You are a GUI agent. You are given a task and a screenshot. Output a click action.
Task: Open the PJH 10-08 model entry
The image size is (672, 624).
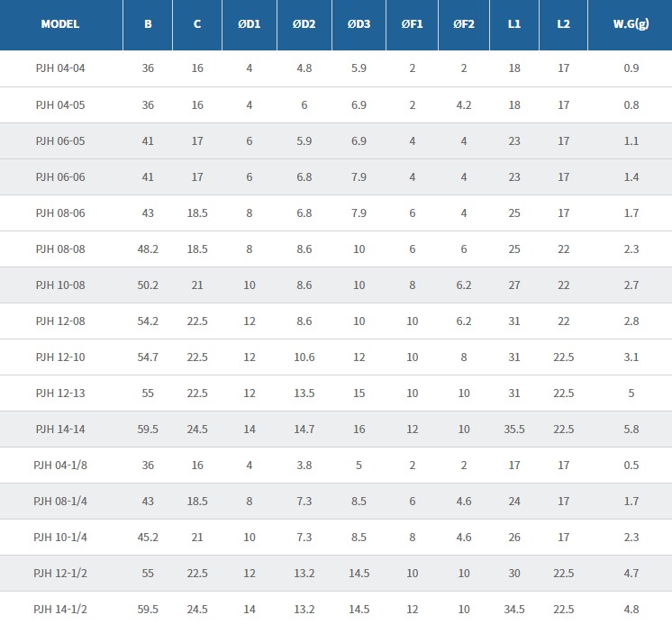60,285
